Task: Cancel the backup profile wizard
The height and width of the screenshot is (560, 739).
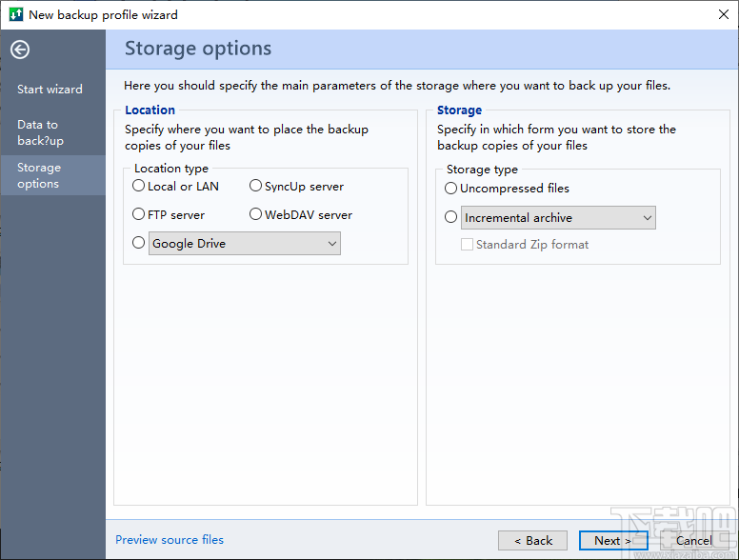Action: [x=694, y=541]
